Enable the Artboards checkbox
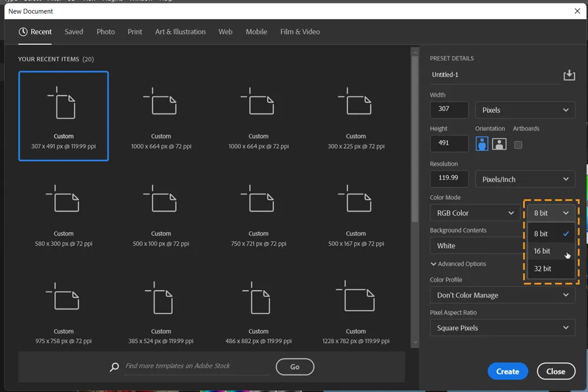Image resolution: width=588 pixels, height=392 pixels. tap(518, 143)
